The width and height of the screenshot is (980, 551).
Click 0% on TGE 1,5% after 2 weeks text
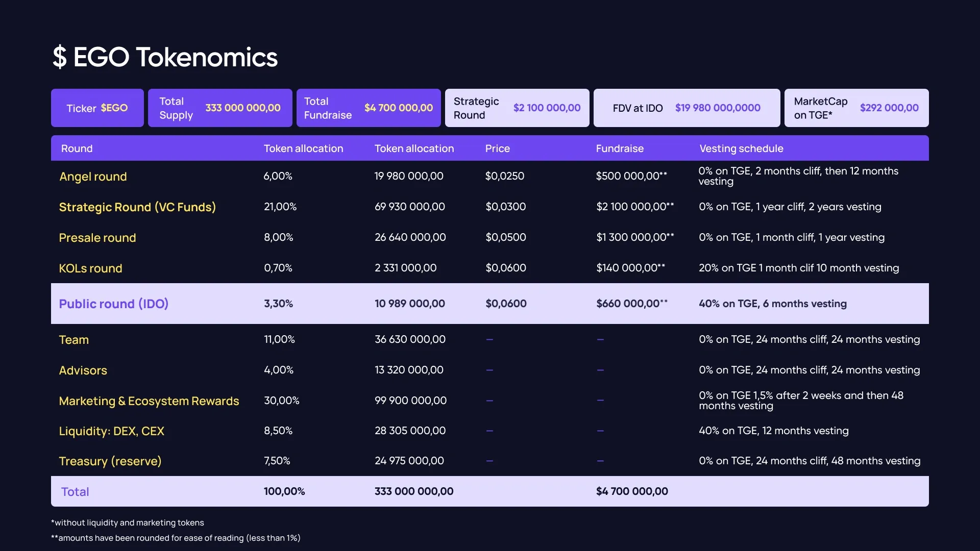coord(801,400)
